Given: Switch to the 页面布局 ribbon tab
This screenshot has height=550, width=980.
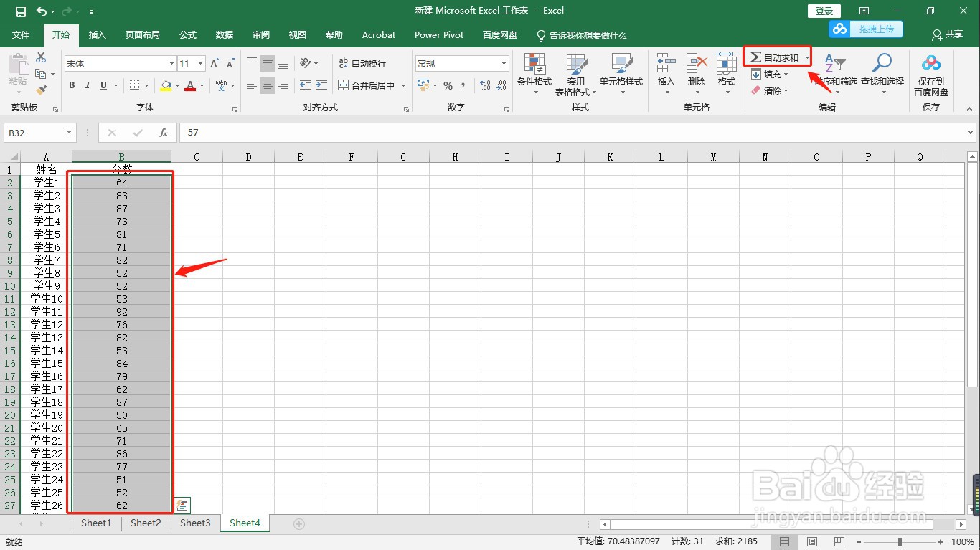Looking at the screenshot, I should click(142, 35).
